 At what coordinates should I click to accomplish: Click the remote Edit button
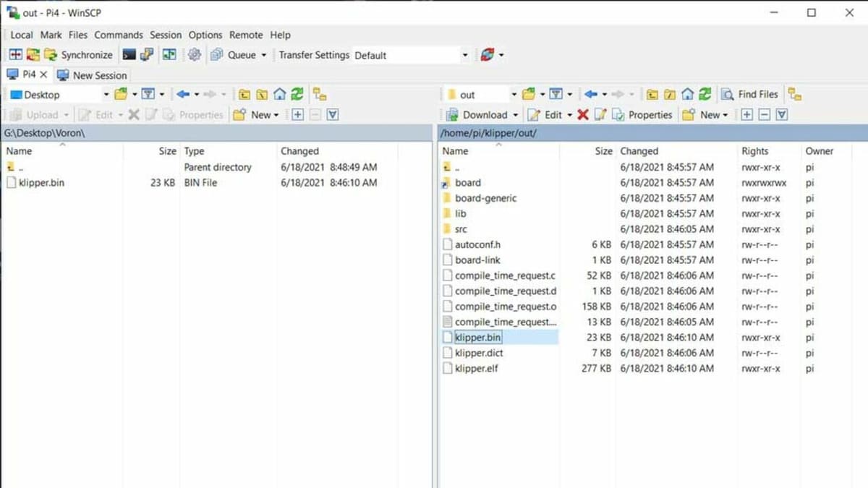pos(546,114)
